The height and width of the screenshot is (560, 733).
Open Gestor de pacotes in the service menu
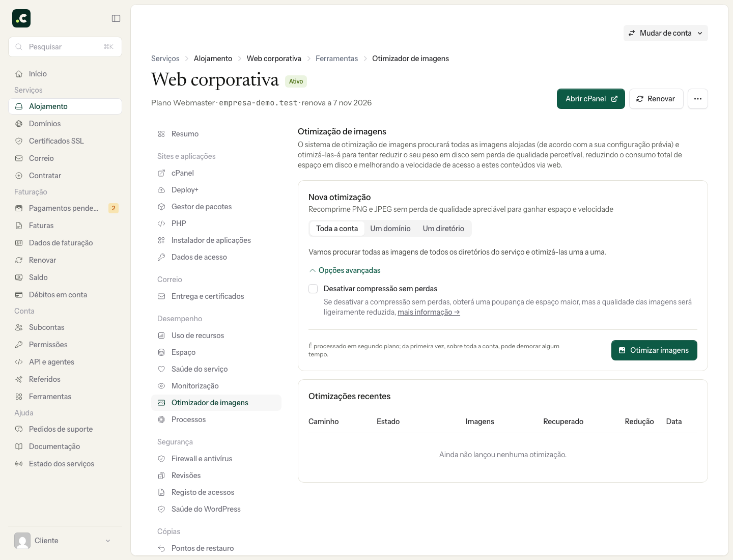click(216, 207)
